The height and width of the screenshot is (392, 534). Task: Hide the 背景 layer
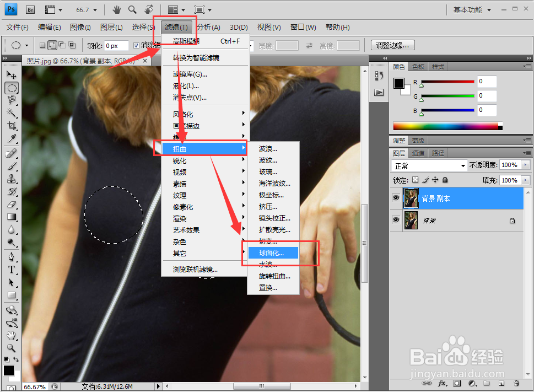click(x=396, y=220)
